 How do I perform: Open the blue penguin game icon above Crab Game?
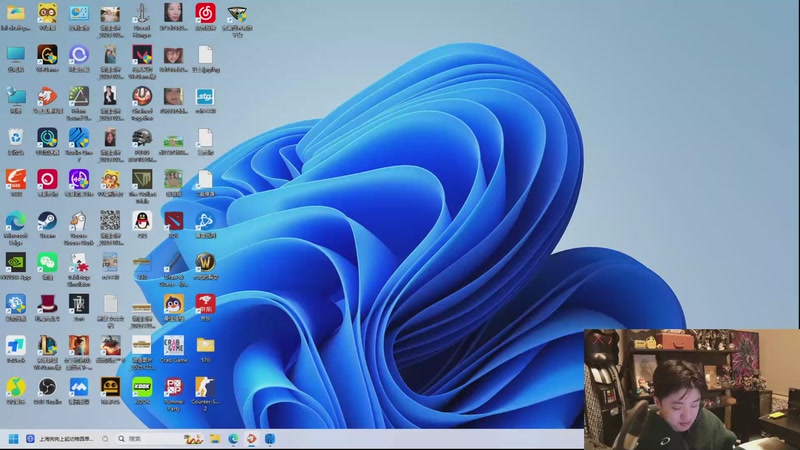(173, 304)
